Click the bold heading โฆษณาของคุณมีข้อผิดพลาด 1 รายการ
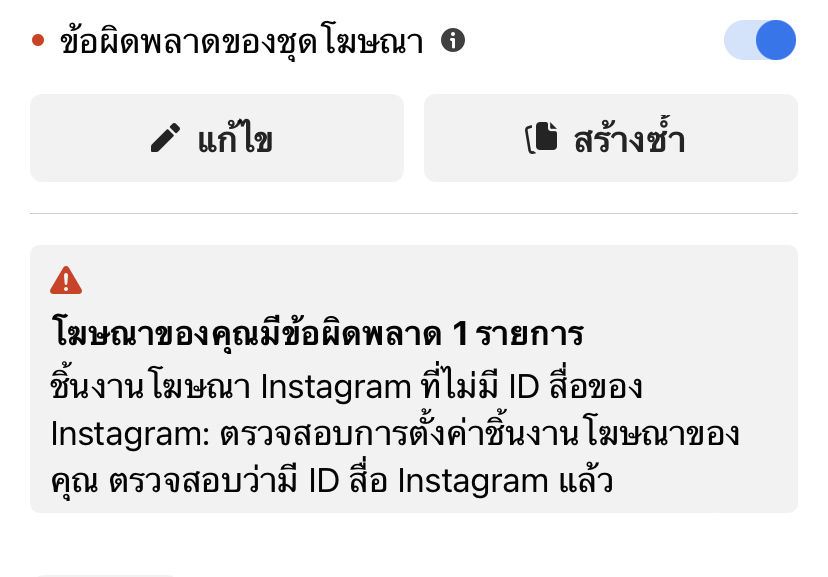The width and height of the screenshot is (828, 577). [x=317, y=334]
